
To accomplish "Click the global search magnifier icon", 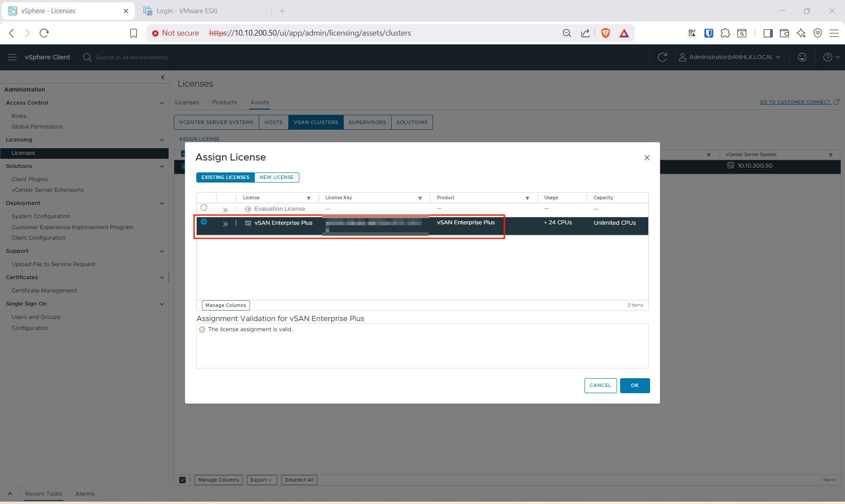I will pyautogui.click(x=87, y=57).
